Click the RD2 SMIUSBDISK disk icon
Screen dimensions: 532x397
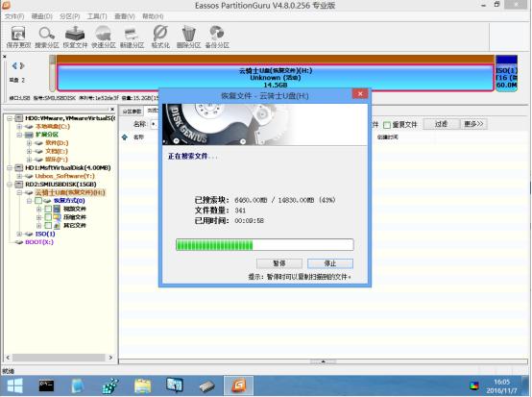tap(19, 185)
